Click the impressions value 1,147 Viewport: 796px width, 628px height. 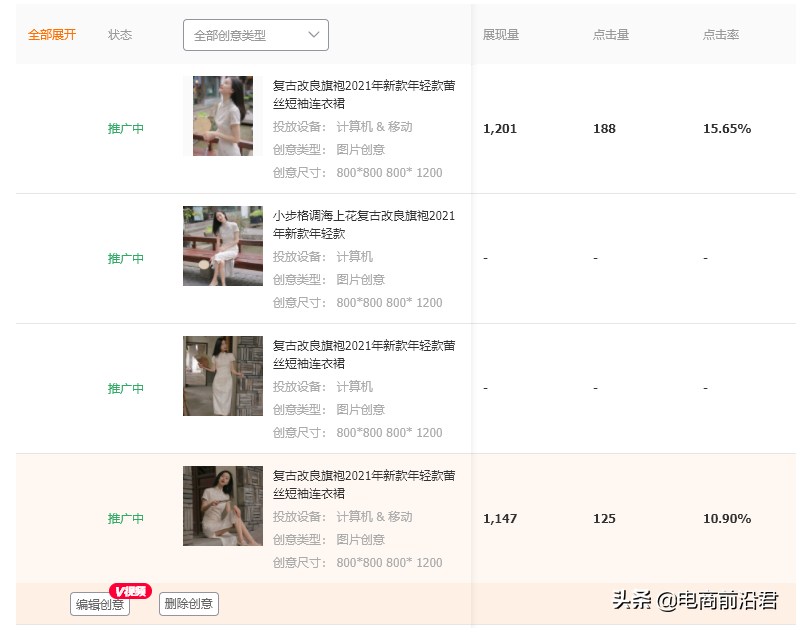(x=500, y=518)
